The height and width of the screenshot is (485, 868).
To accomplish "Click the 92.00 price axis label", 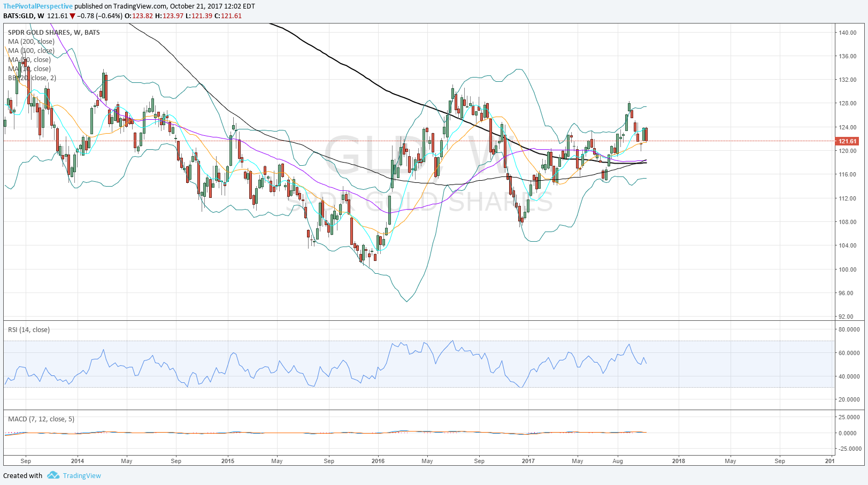I will click(846, 317).
